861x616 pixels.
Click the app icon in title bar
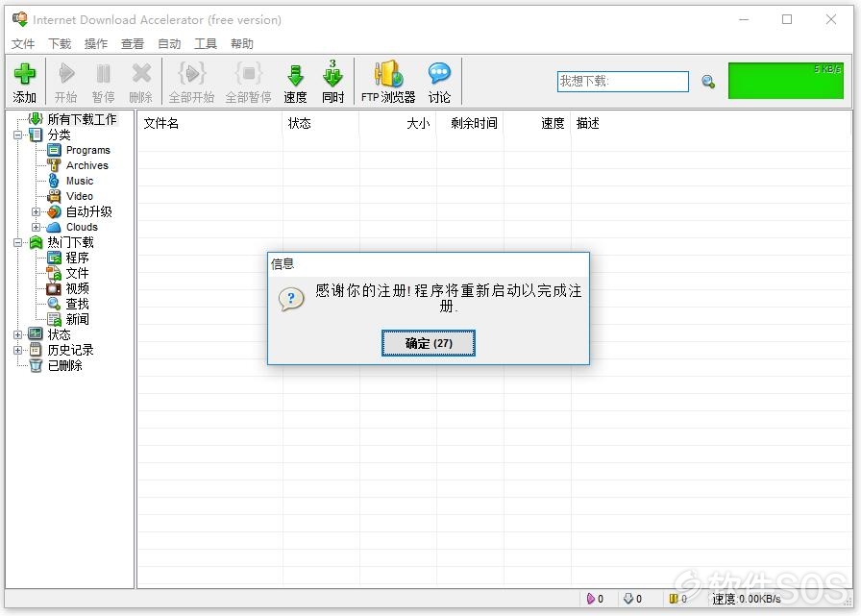tap(20, 19)
